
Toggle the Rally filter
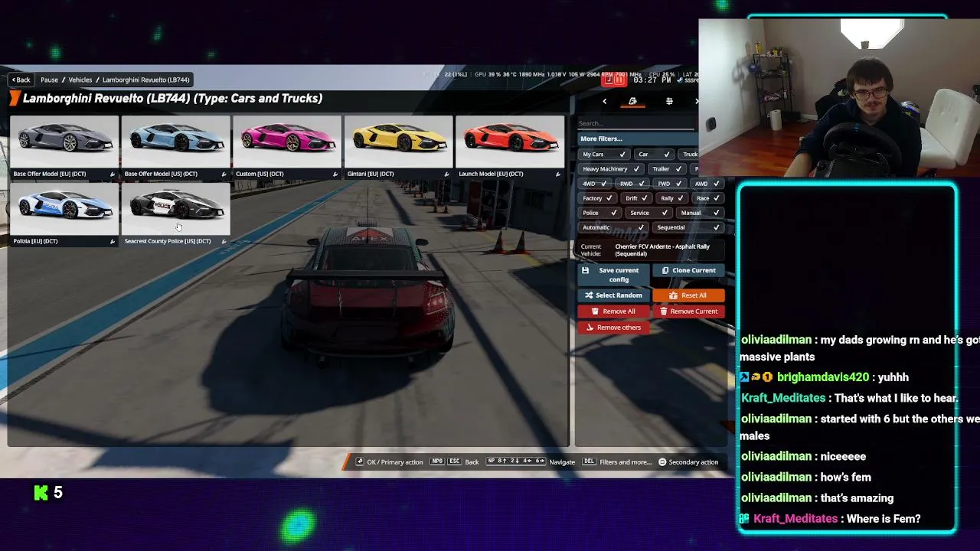coord(672,198)
